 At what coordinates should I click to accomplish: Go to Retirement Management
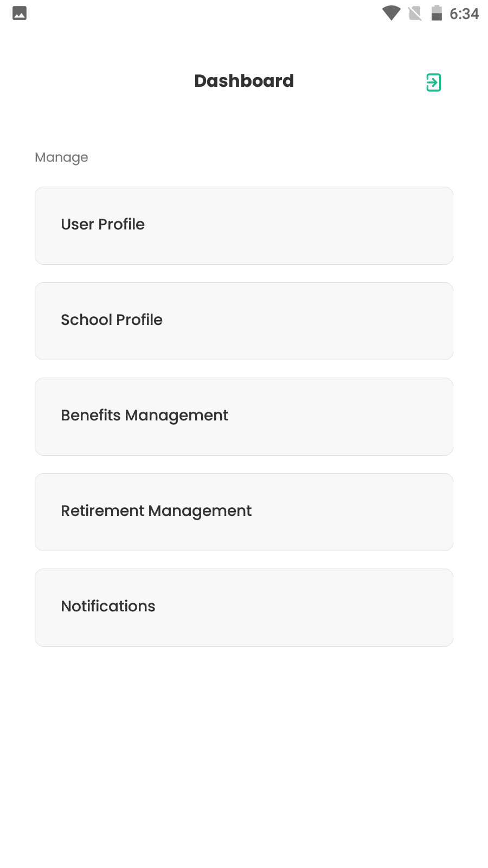[x=244, y=512]
